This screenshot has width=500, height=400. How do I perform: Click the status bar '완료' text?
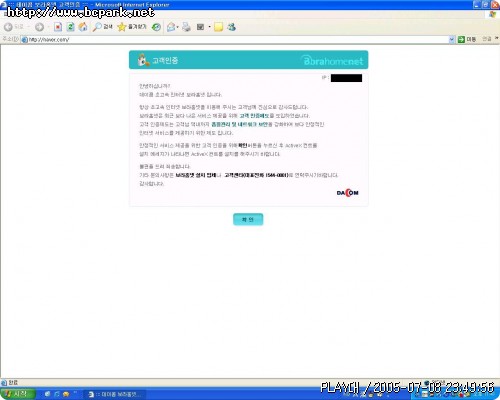(13, 382)
